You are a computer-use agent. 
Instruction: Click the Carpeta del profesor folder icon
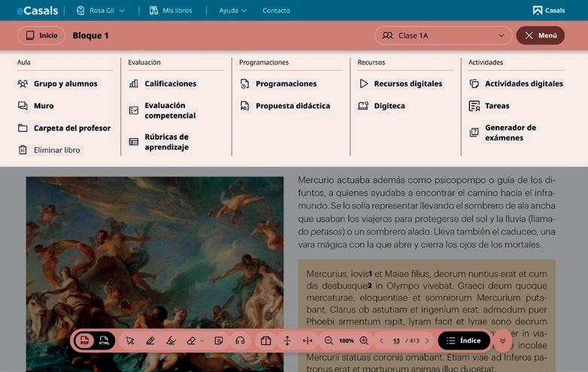click(x=23, y=128)
